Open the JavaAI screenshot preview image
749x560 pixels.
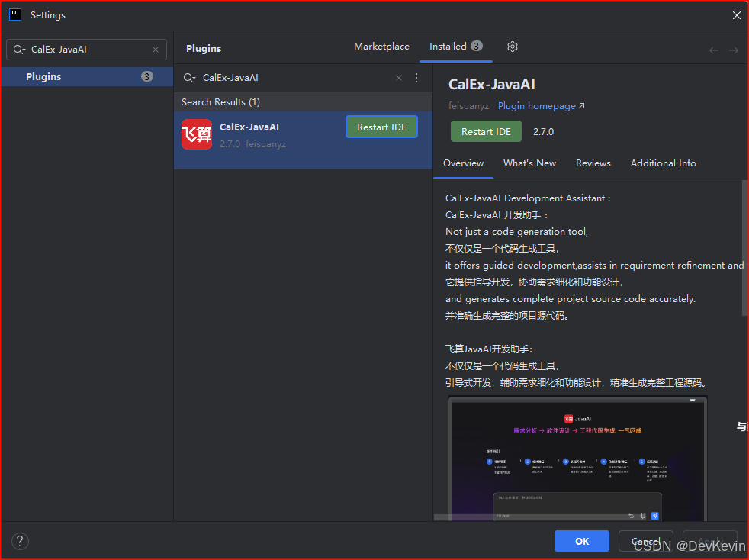577,459
